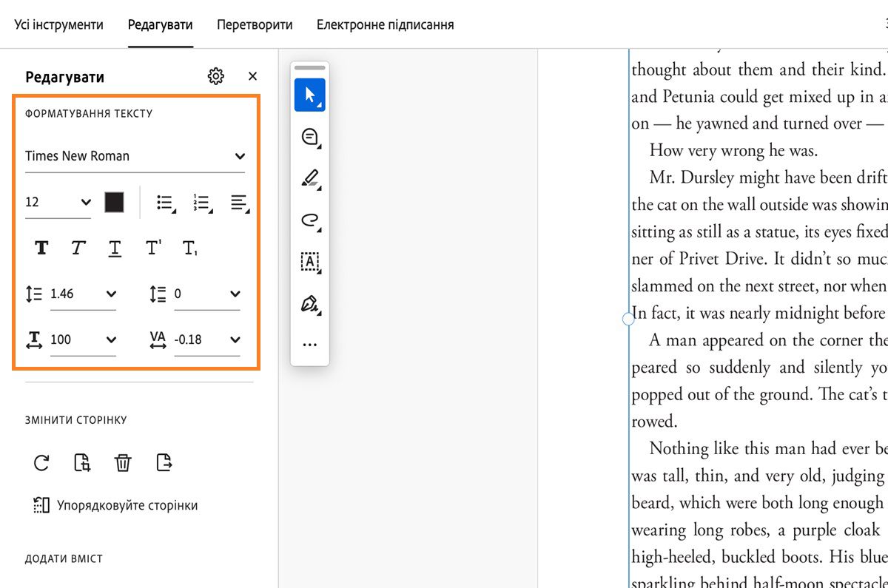Open the numbered list options

[202, 203]
